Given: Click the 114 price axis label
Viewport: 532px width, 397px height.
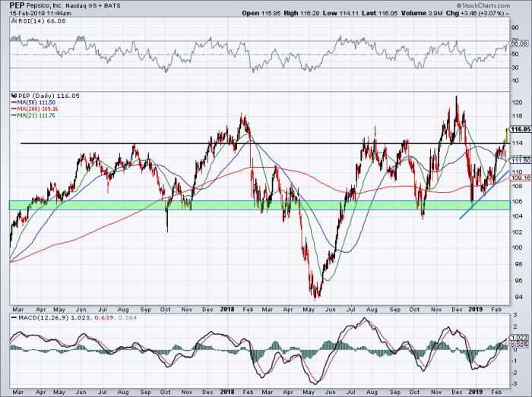Looking at the screenshot, I should 516,143.
